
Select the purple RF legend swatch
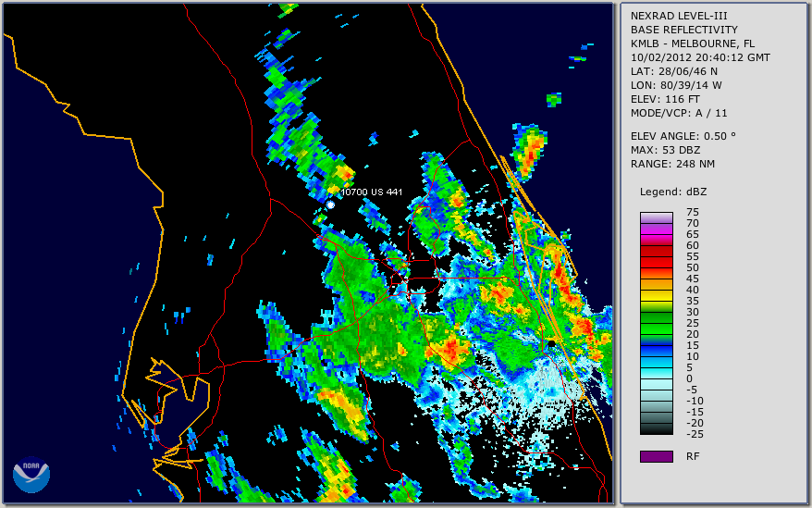[656, 456]
